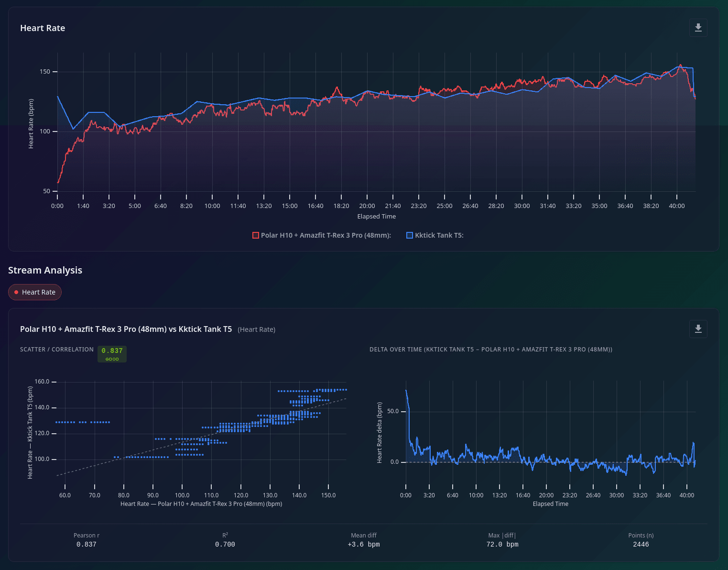Click the SCATTER / CORRELATION label
728x570 pixels.
pos(57,350)
